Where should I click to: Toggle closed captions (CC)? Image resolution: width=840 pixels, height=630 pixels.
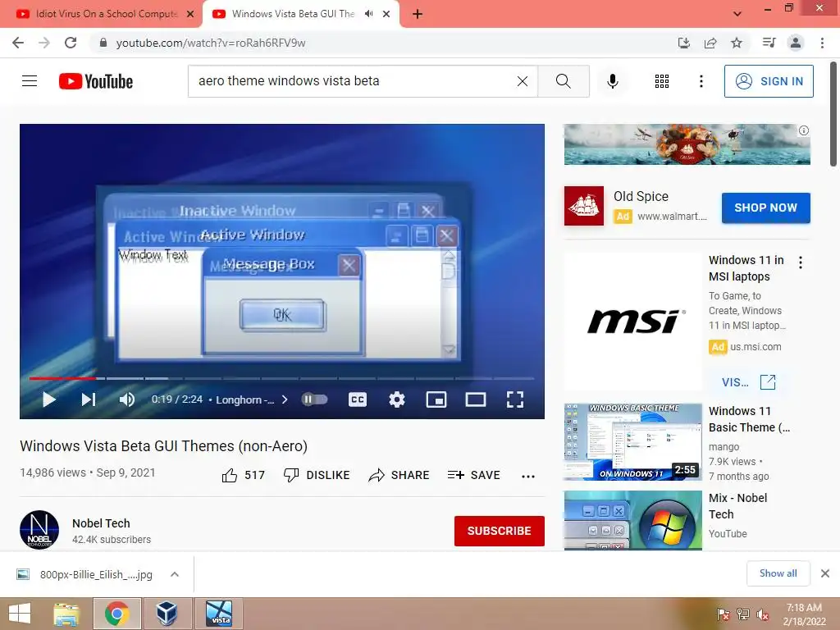358,399
